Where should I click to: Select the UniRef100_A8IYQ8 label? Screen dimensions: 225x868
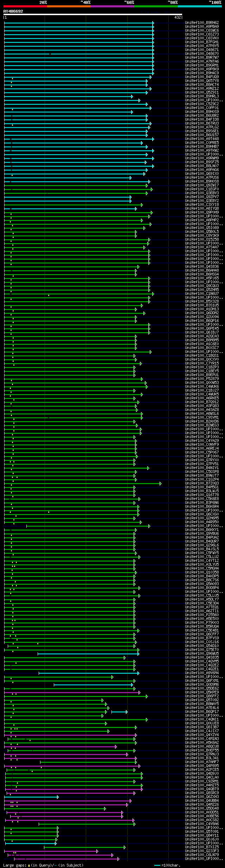coord(202,209)
